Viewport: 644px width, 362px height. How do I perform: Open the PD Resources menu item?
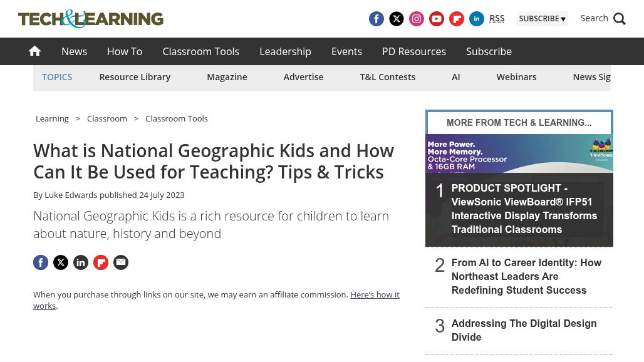point(413,51)
